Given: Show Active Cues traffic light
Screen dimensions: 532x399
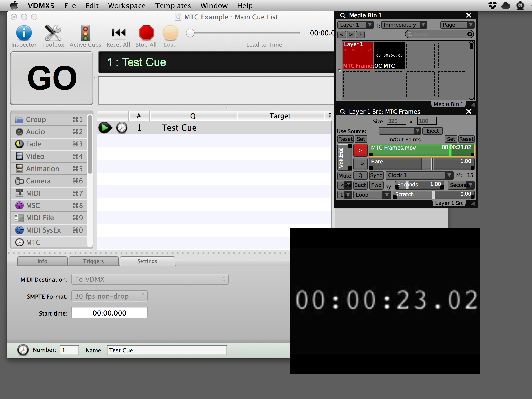Looking at the screenshot, I should (85, 33).
